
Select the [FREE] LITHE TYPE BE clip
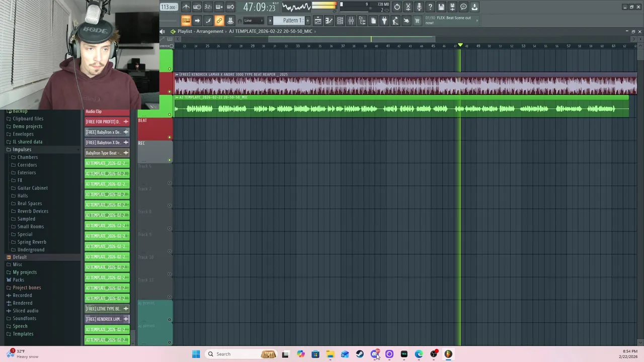point(107,309)
